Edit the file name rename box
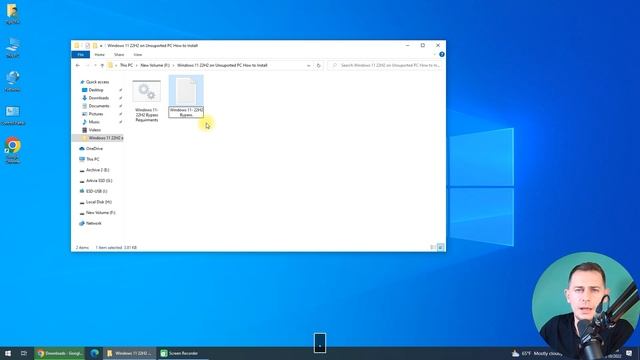 pos(186,112)
